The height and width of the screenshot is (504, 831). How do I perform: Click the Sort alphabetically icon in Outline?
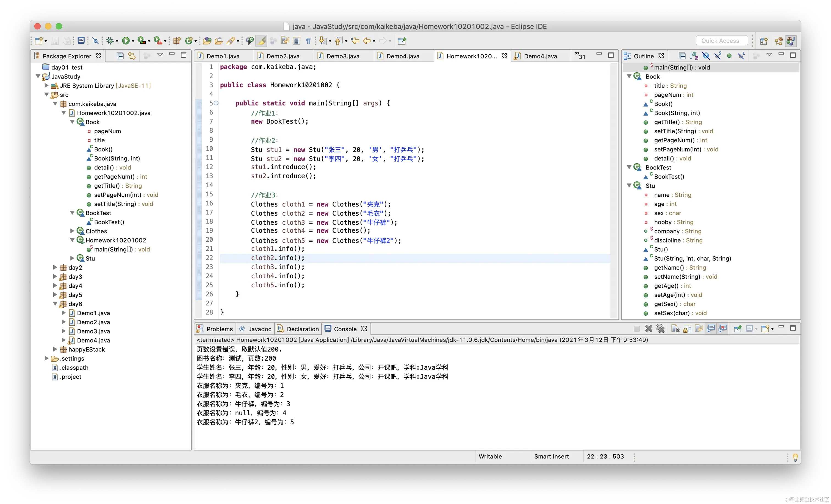(x=694, y=56)
